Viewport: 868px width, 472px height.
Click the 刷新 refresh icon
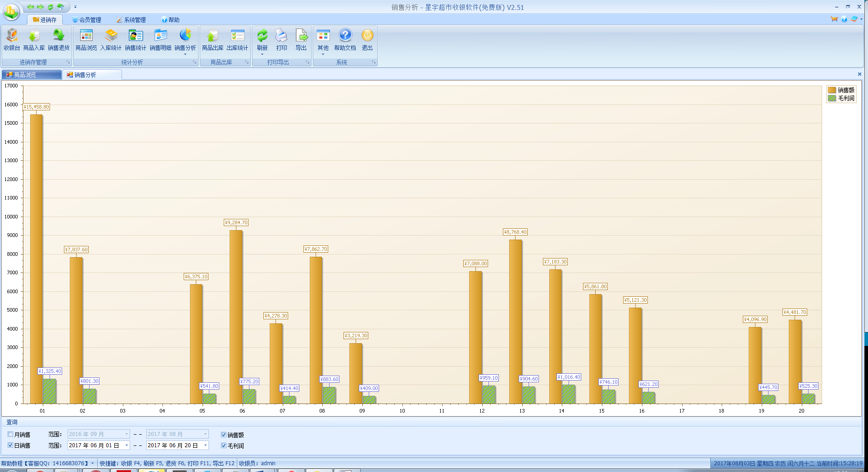coord(262,36)
